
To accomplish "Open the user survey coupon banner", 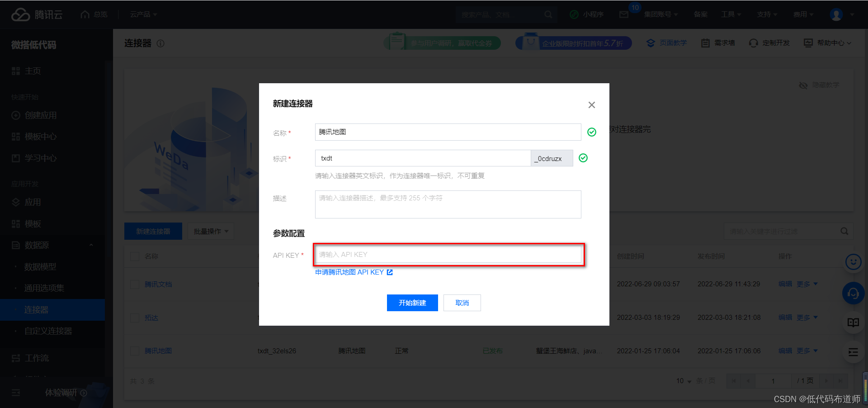I will (x=442, y=43).
